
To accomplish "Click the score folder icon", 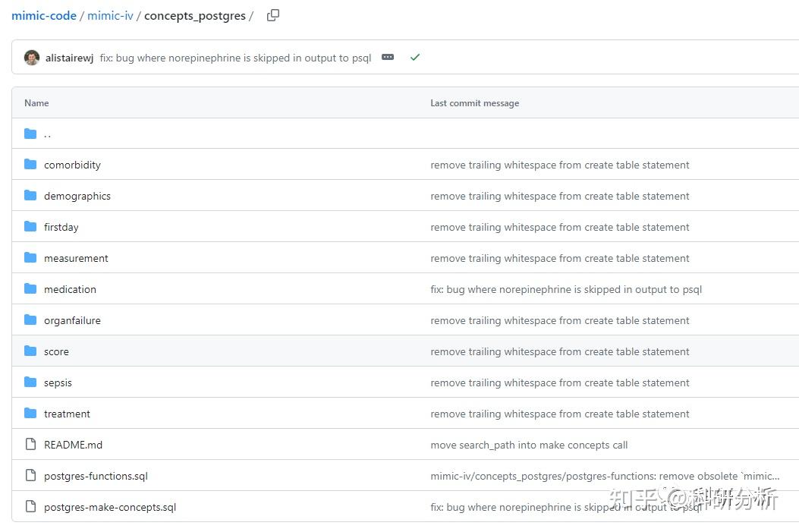I will tap(30, 351).
